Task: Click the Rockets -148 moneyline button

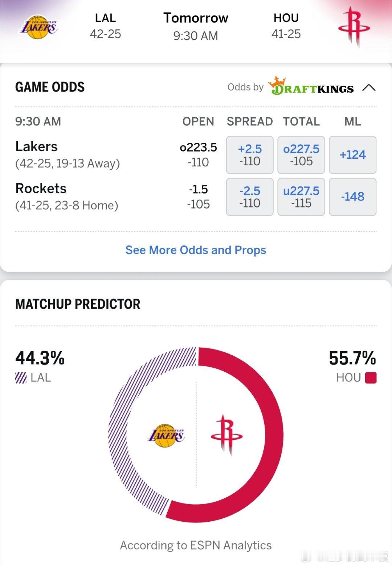Action: click(352, 197)
